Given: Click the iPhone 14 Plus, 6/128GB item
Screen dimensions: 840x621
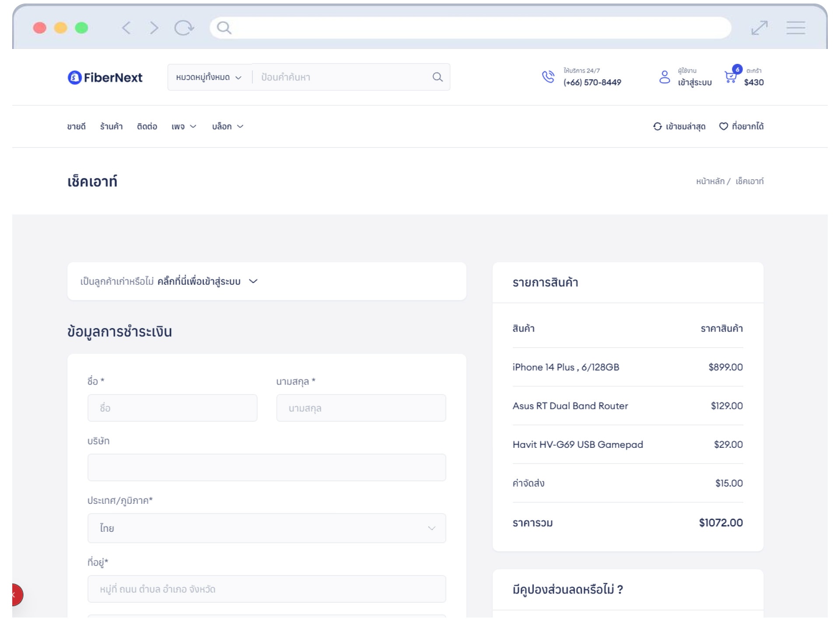Looking at the screenshot, I should point(566,367).
